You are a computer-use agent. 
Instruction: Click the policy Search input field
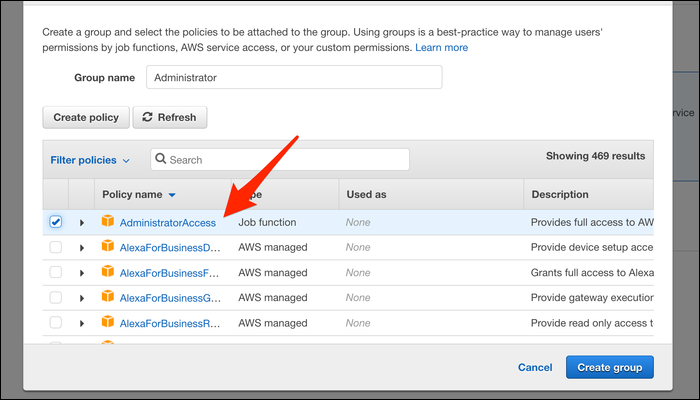click(x=280, y=159)
